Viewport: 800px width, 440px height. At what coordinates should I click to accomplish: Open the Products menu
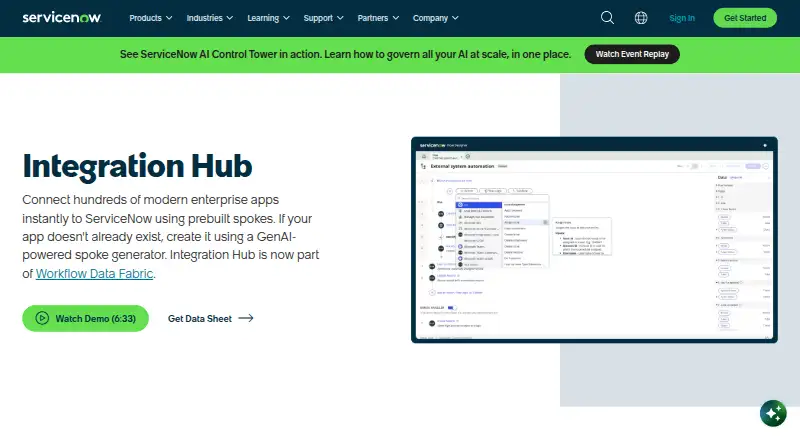click(x=151, y=18)
